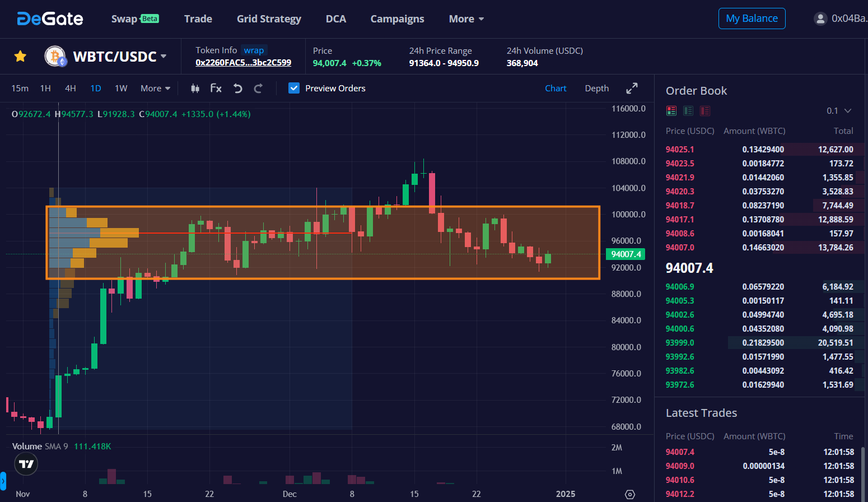Click the TradingView logo icon
The image size is (868, 502).
[26, 464]
